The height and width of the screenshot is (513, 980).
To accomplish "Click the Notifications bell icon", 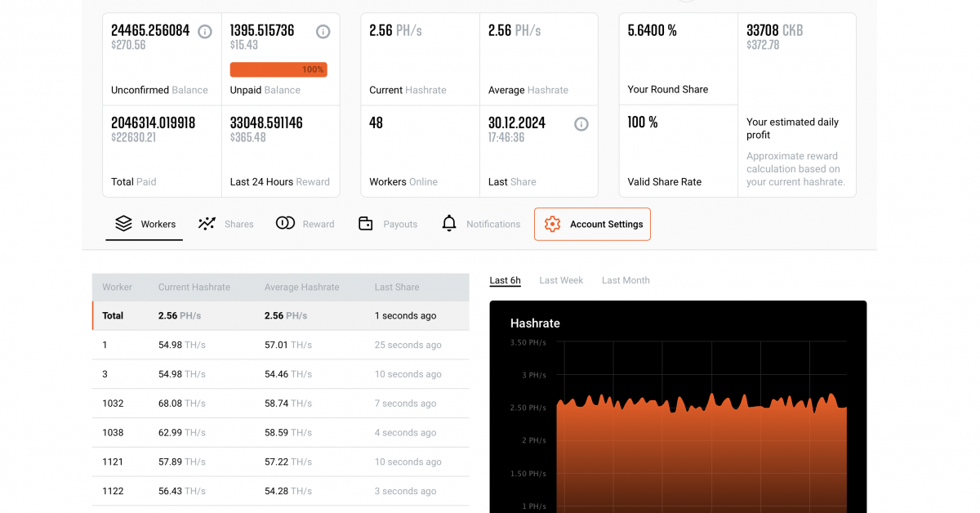I will tap(449, 224).
